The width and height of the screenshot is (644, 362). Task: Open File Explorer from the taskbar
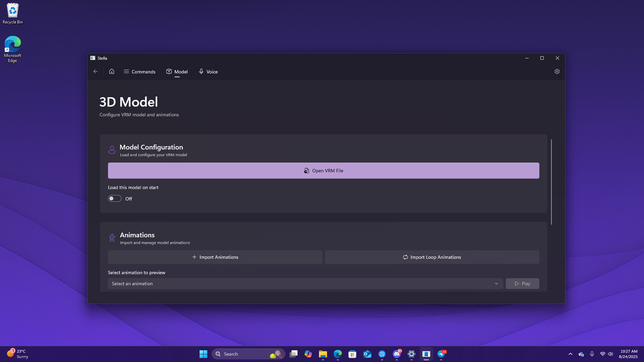323,354
